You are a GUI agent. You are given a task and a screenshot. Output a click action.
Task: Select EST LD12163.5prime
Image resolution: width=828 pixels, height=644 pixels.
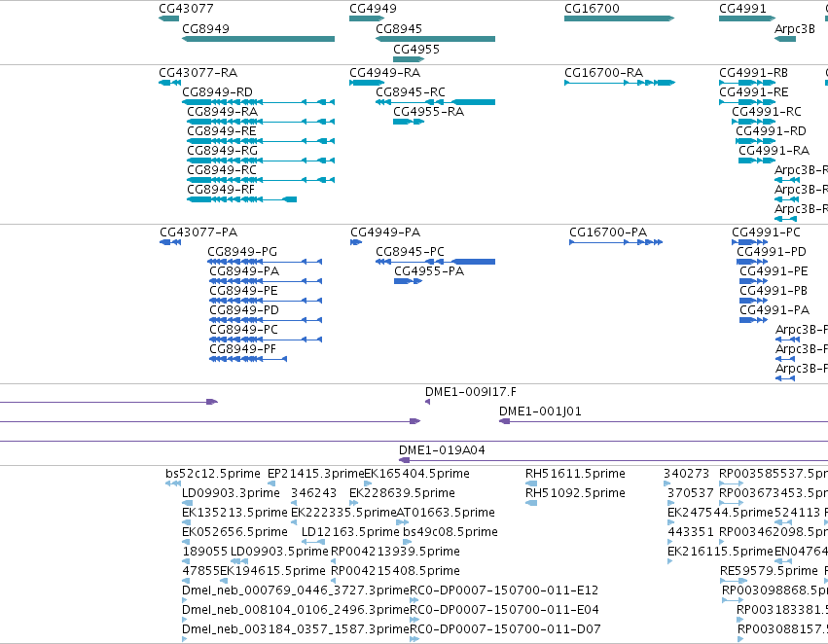point(350,532)
